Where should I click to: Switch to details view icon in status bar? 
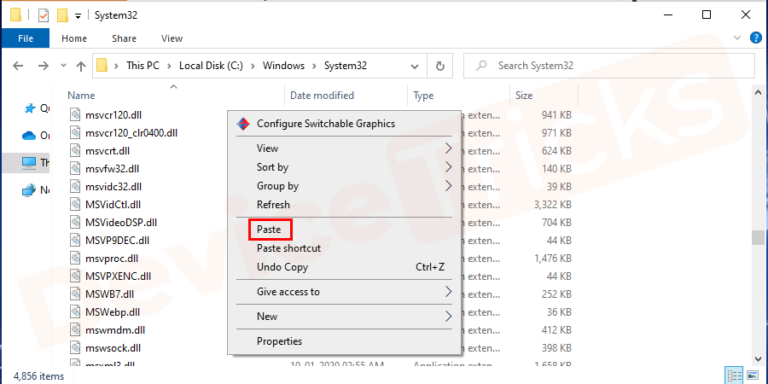(x=735, y=376)
